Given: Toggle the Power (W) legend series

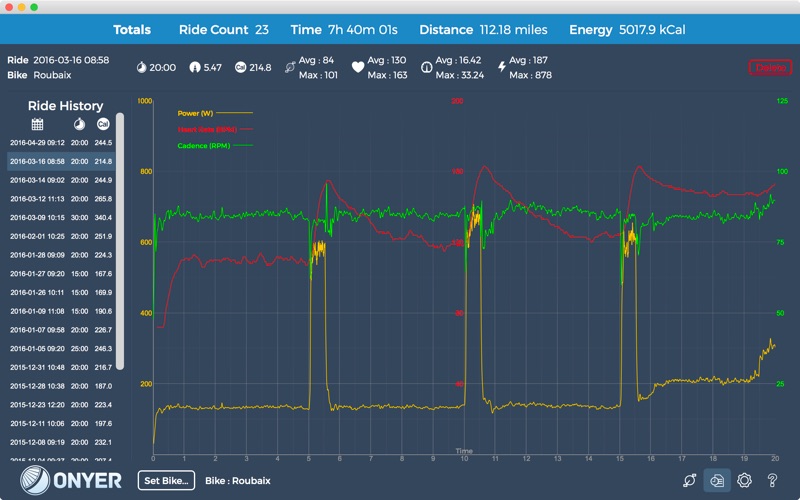Looking at the screenshot, I should click(215, 113).
